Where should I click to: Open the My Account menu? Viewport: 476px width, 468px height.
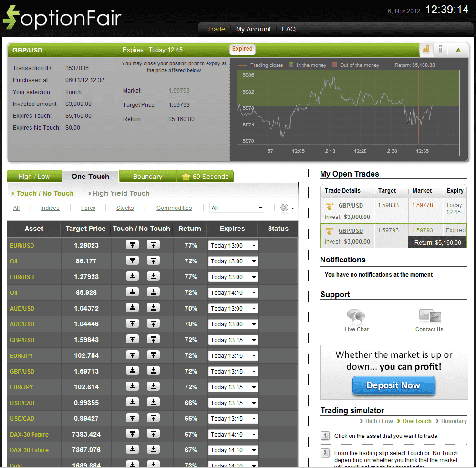tap(253, 29)
